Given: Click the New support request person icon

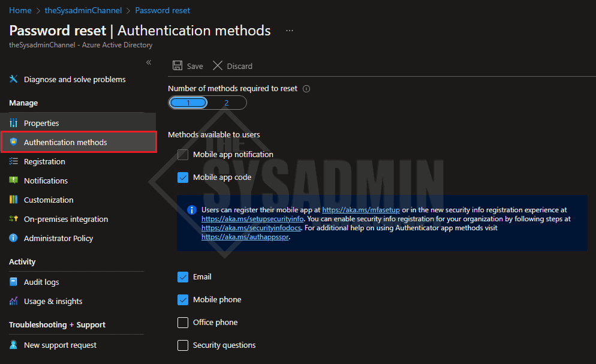Looking at the screenshot, I should [x=13, y=345].
